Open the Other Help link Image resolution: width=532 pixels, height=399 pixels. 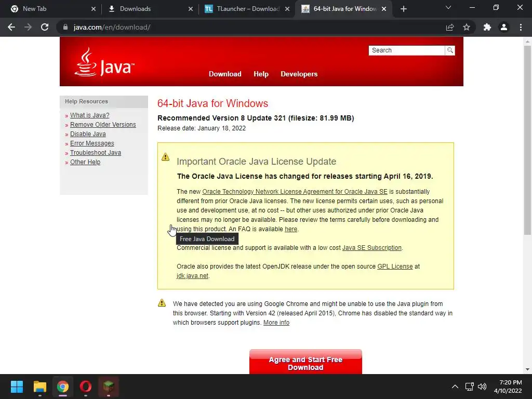(x=85, y=162)
